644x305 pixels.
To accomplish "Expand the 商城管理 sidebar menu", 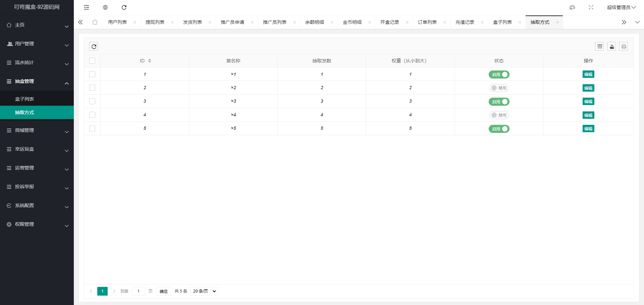I will pos(37,130).
